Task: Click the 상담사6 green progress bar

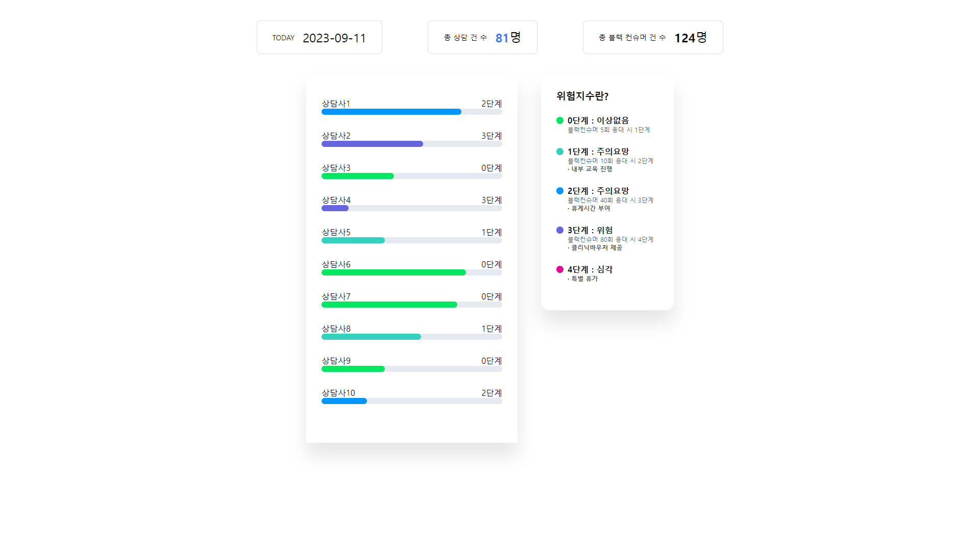Action: pyautogui.click(x=394, y=272)
